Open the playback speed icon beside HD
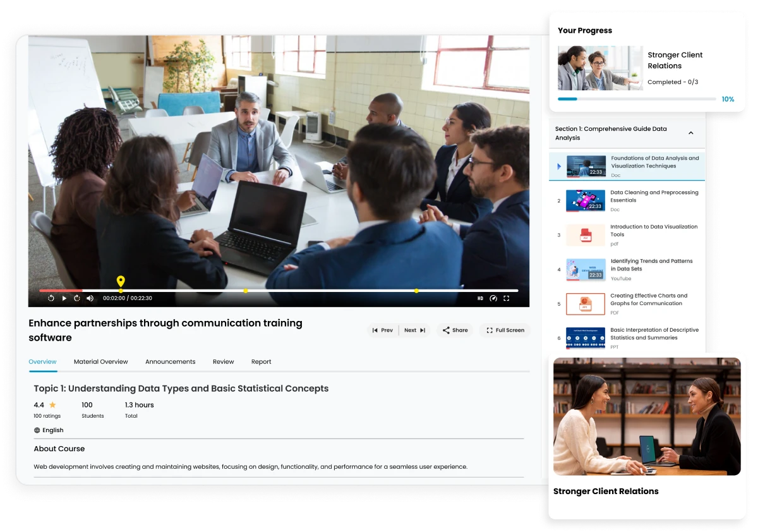Image resolution: width=758 pixels, height=532 pixels. 493,297
